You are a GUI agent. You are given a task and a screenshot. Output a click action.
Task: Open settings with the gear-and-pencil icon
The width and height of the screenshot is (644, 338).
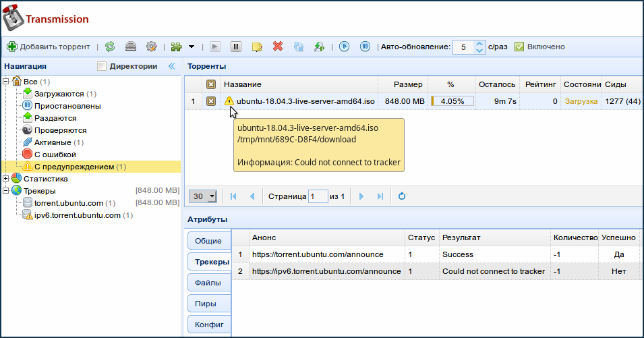(152, 47)
